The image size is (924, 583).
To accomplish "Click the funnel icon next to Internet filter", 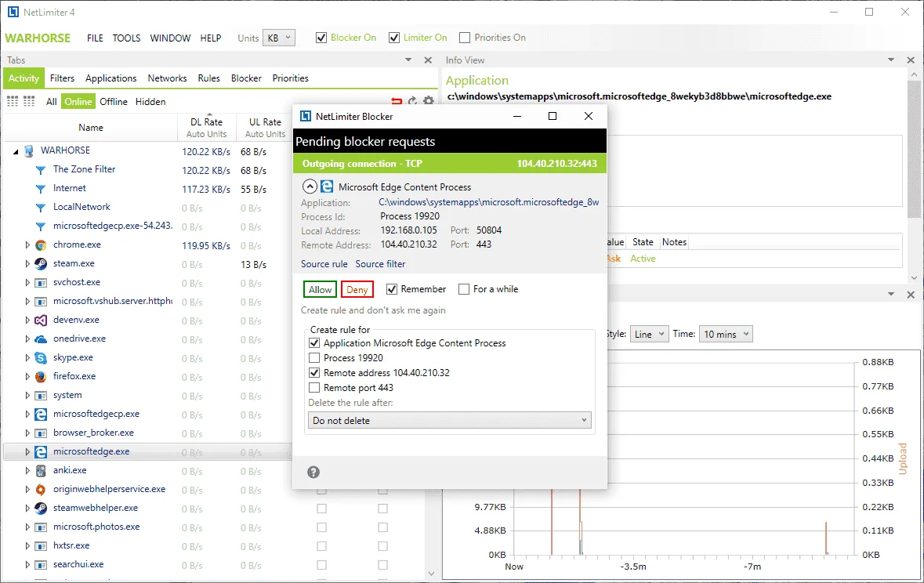I will (41, 189).
